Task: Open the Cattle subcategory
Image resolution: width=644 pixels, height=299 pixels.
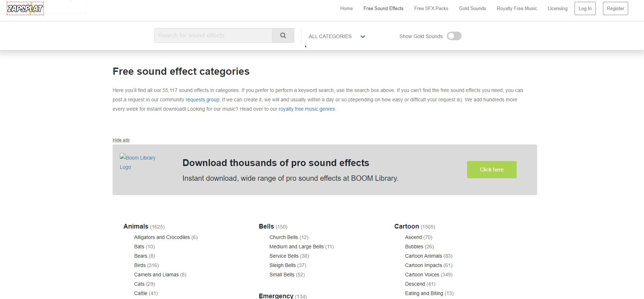Action: click(141, 293)
